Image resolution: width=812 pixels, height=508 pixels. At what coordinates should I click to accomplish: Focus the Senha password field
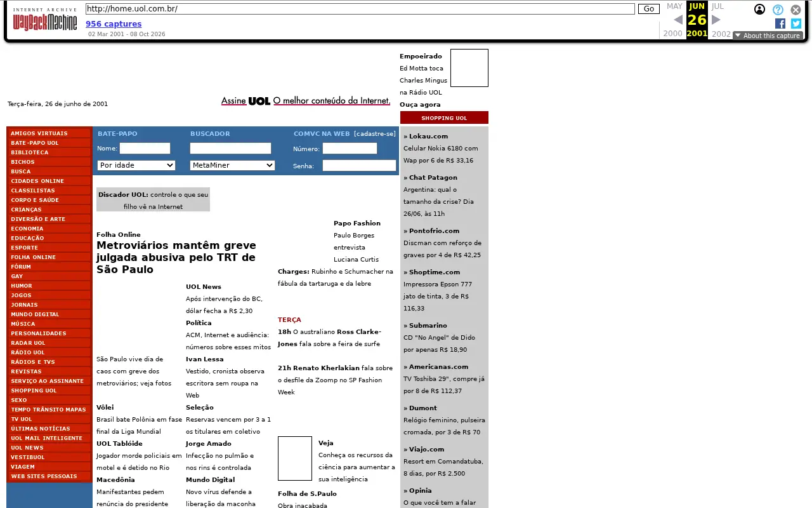point(359,166)
